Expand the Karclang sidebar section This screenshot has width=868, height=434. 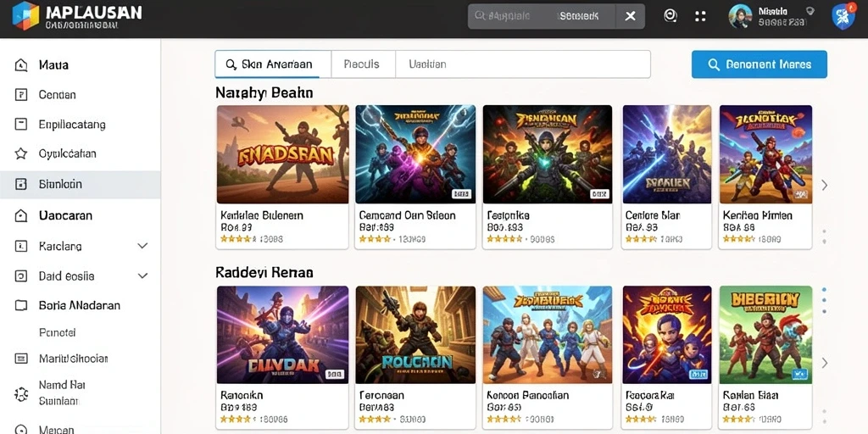pos(142,246)
